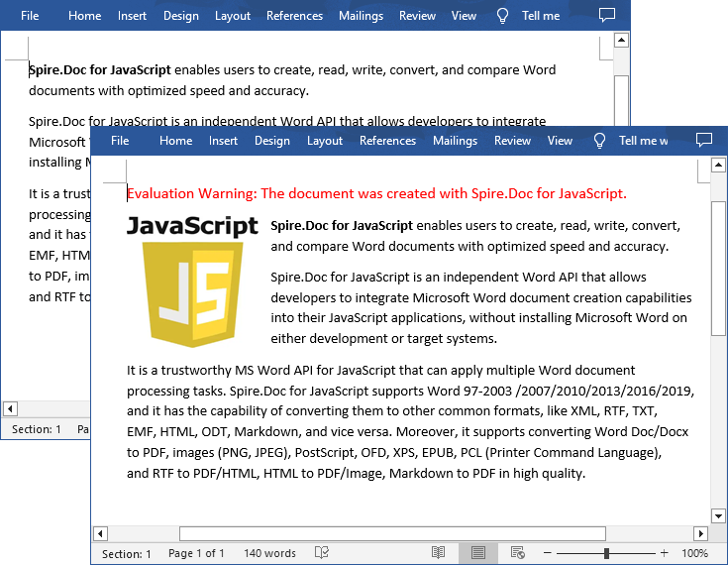This screenshot has width=728, height=565.
Task: Click the Tell me lightbulb in front window
Action: (x=599, y=141)
